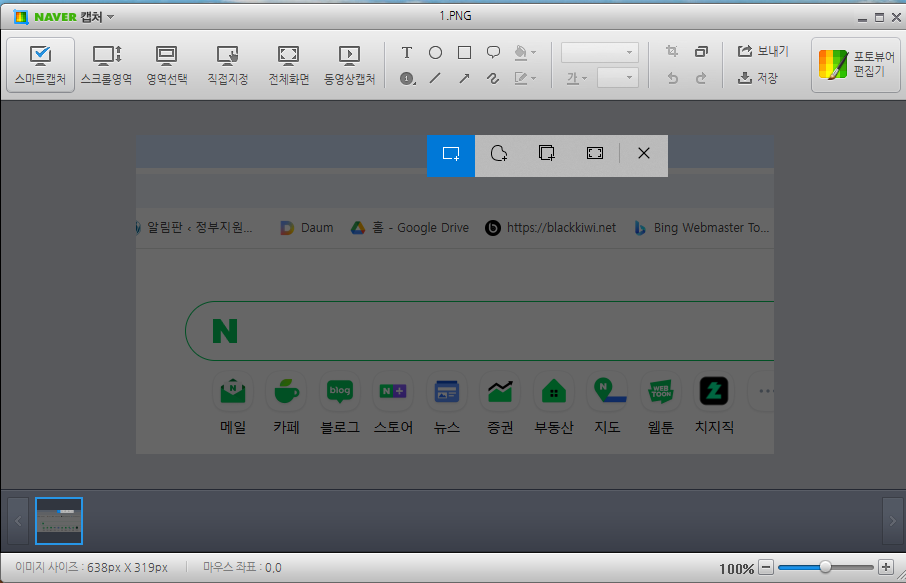Redo the last edit
This screenshot has height=583, width=906.
701,78
